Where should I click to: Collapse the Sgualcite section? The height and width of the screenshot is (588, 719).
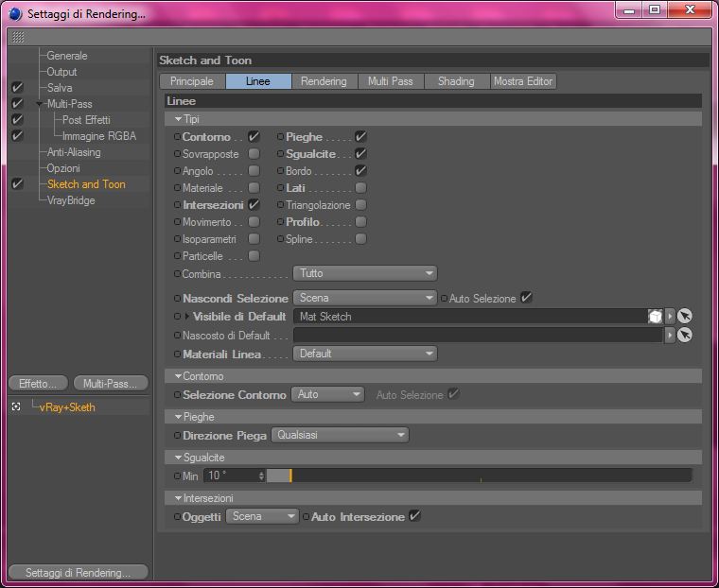[179, 458]
